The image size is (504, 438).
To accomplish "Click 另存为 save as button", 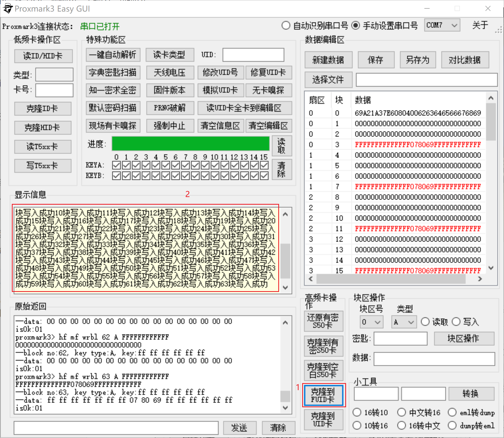I will (418, 60).
